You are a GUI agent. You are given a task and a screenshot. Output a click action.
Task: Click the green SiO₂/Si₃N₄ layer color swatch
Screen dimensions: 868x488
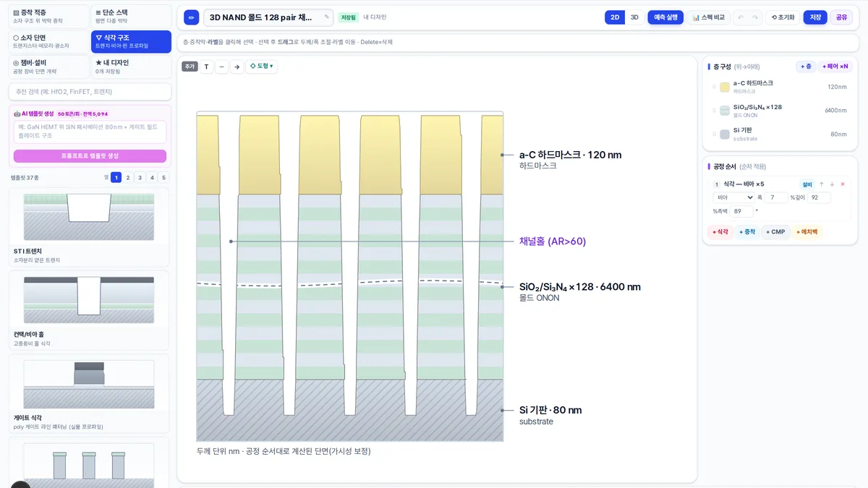[x=725, y=111]
